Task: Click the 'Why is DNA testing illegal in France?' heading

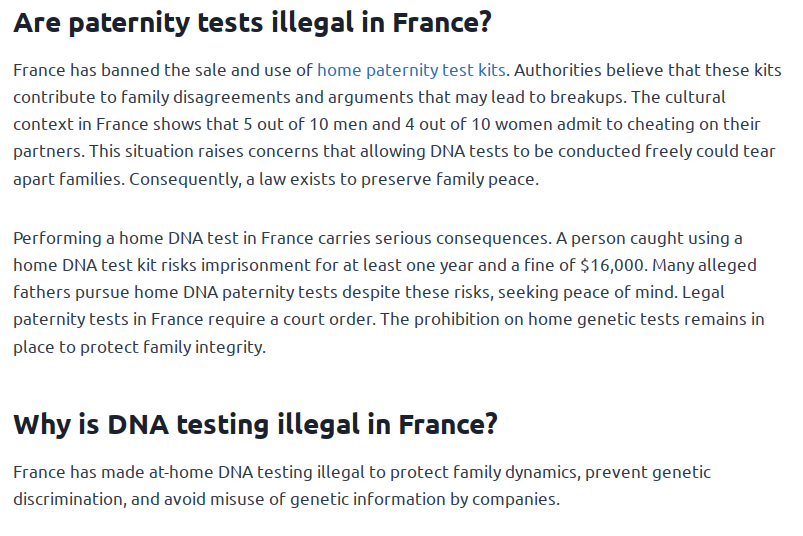Action: click(x=255, y=423)
